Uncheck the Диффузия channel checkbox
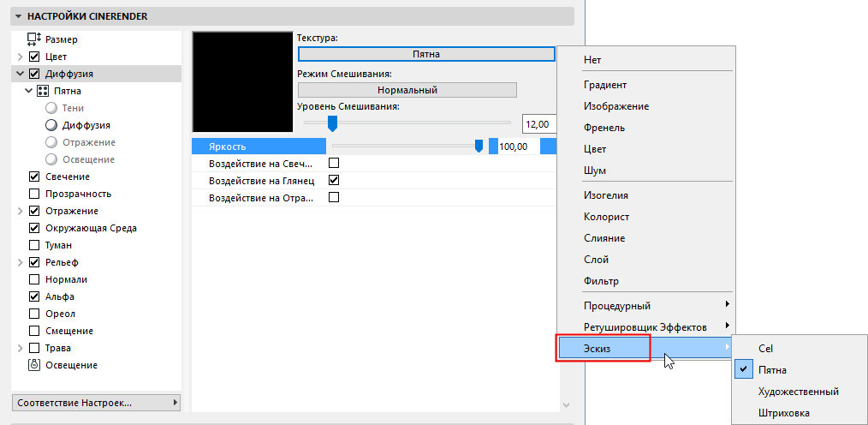The height and width of the screenshot is (425, 868). click(34, 74)
